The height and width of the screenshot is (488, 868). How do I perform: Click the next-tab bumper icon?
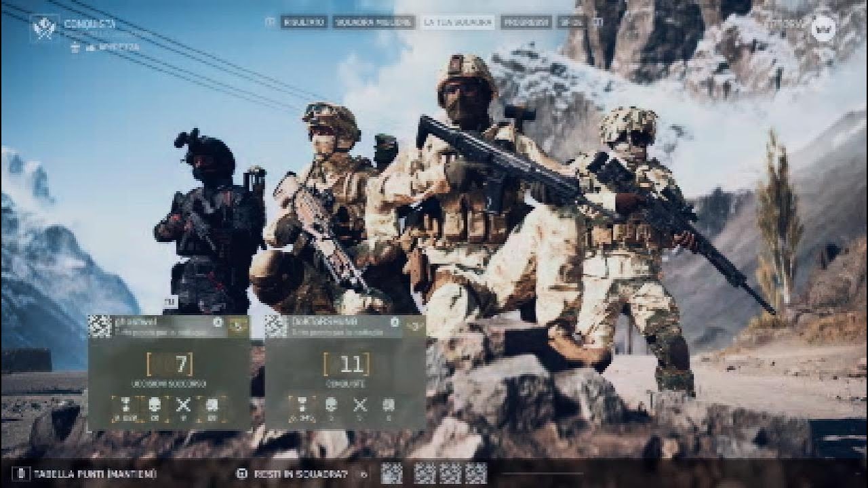point(597,22)
